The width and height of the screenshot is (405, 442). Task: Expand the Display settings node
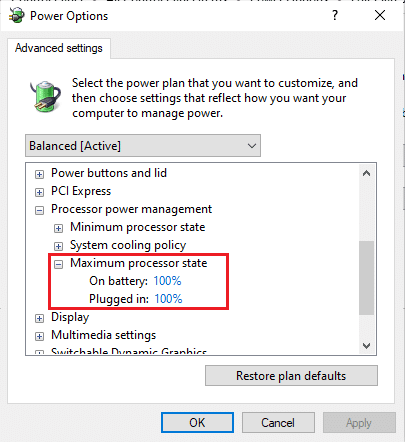pos(39,318)
